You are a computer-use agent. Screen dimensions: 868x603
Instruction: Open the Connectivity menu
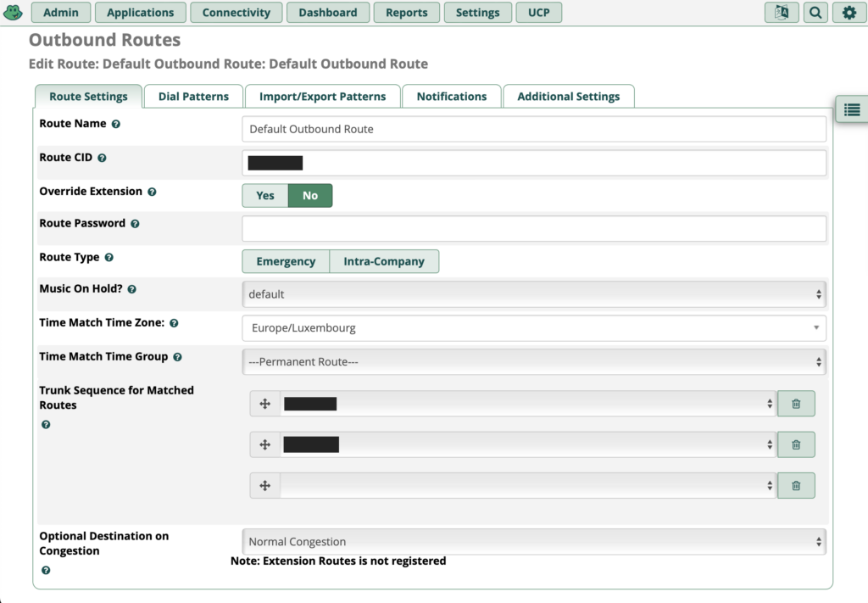pyautogui.click(x=236, y=13)
